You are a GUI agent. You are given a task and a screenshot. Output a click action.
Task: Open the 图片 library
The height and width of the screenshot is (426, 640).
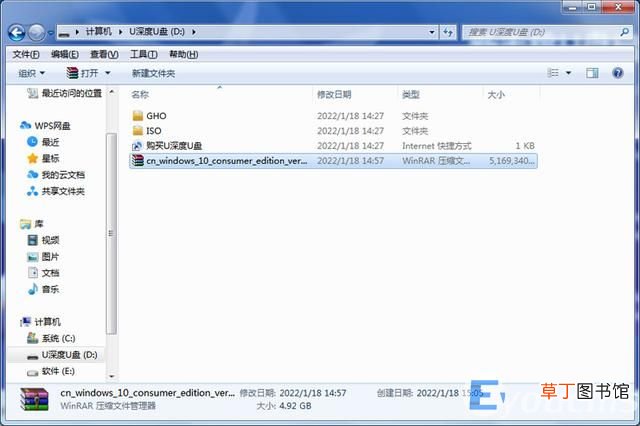[x=43, y=256]
